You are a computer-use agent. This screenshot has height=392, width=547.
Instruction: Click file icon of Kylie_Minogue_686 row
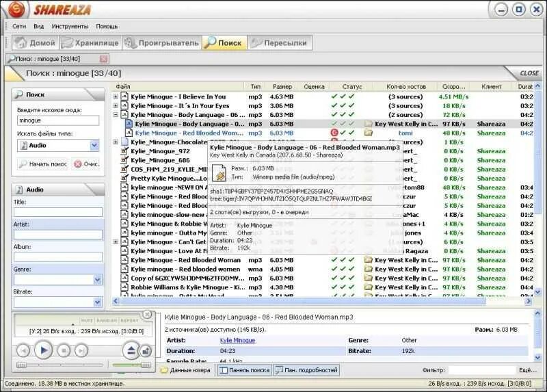(124, 160)
